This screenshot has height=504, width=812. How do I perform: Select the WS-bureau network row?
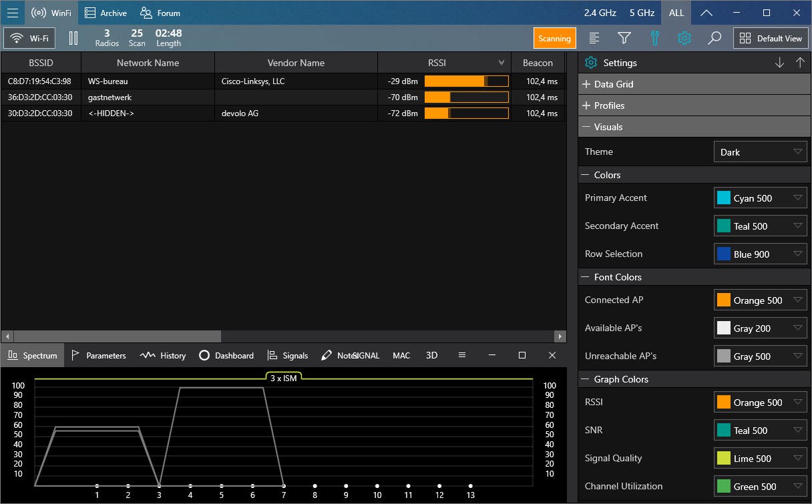tap(147, 81)
